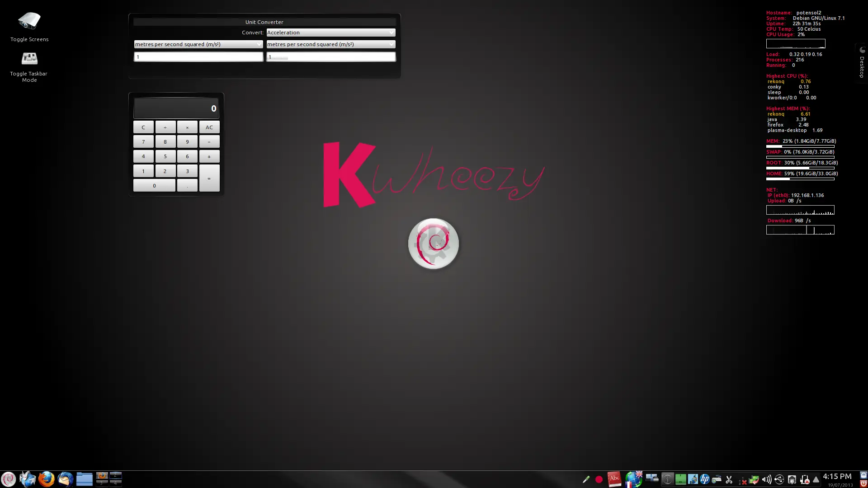Activate the color picker eyedropper in the panel

click(x=586, y=479)
